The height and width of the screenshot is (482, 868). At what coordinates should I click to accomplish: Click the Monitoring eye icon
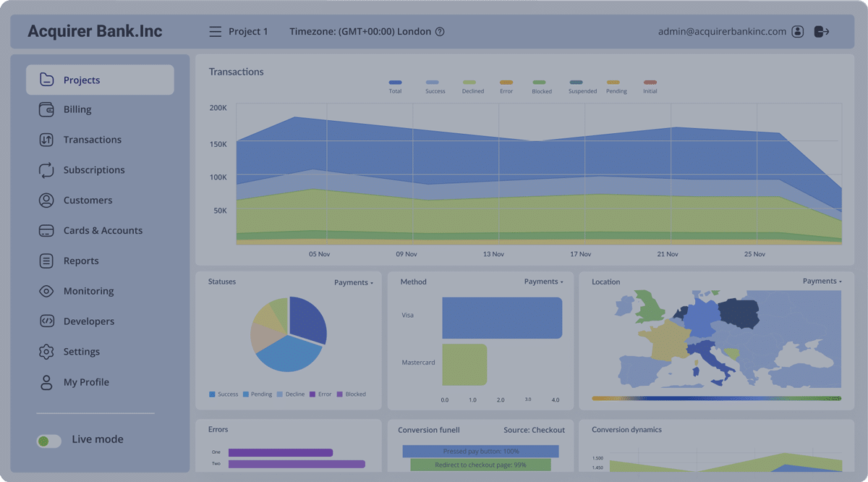pos(46,291)
